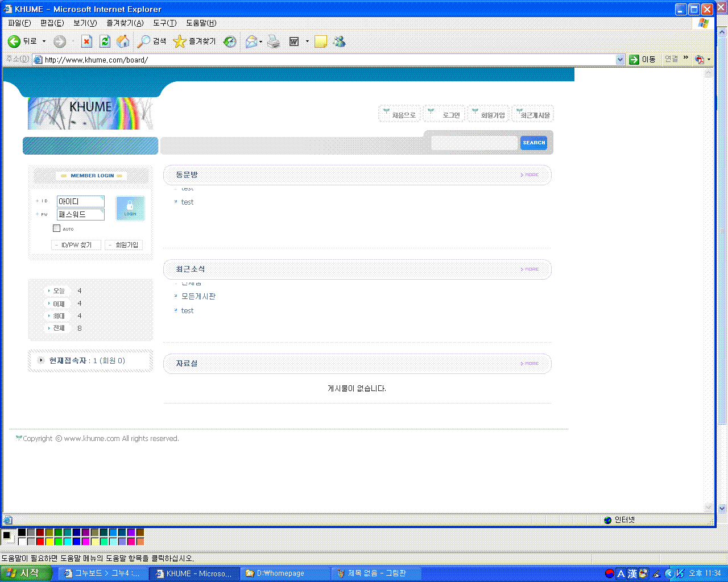Open the History toolbar icon
This screenshot has height=582, width=728.
pos(230,41)
